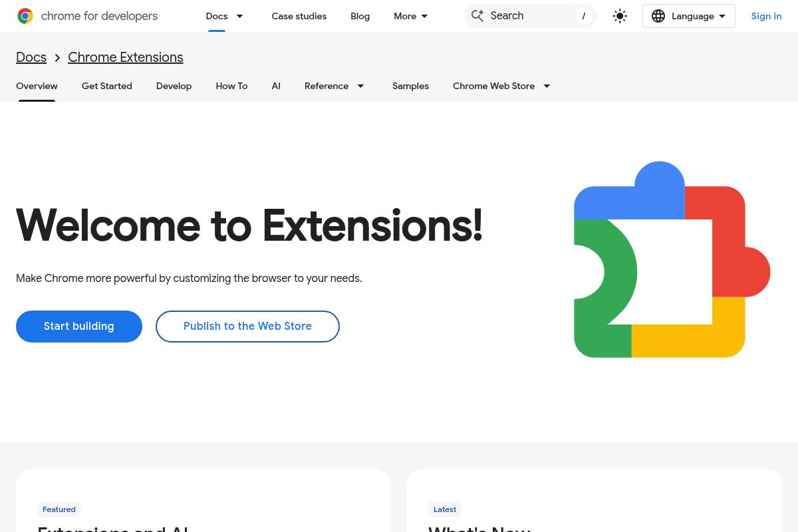Viewport: 798px width, 532px height.
Task: Open the Language dropdown
Action: (688, 16)
